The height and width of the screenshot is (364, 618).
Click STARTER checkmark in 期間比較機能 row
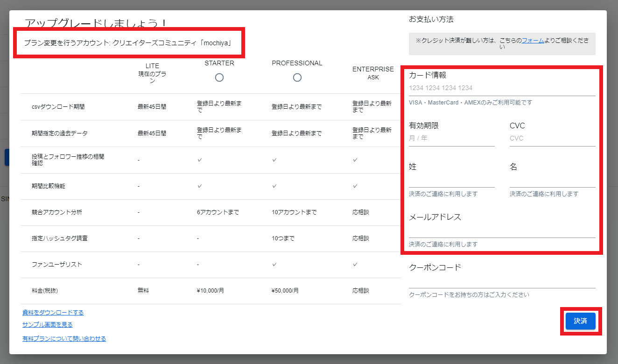pyautogui.click(x=199, y=186)
